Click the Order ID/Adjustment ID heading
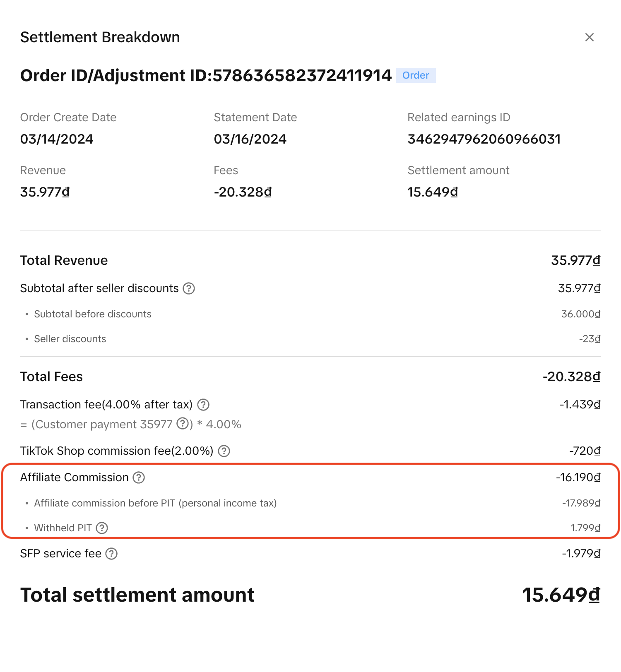 [206, 76]
